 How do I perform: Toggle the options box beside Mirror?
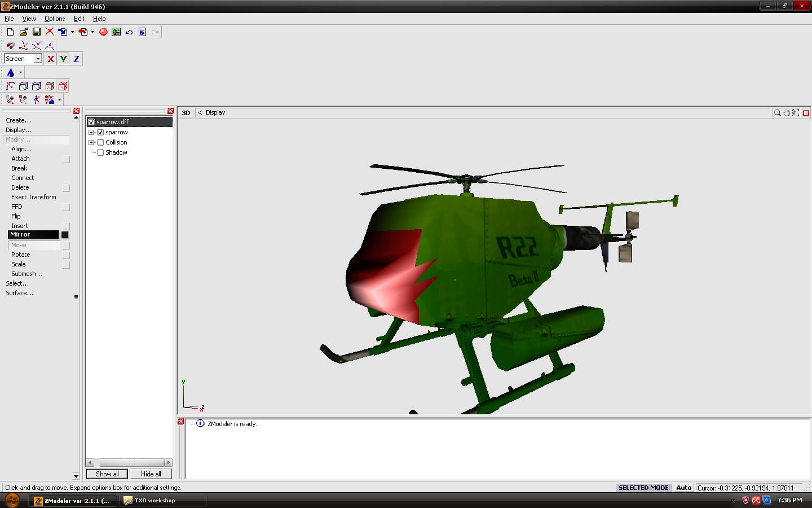pyautogui.click(x=65, y=235)
